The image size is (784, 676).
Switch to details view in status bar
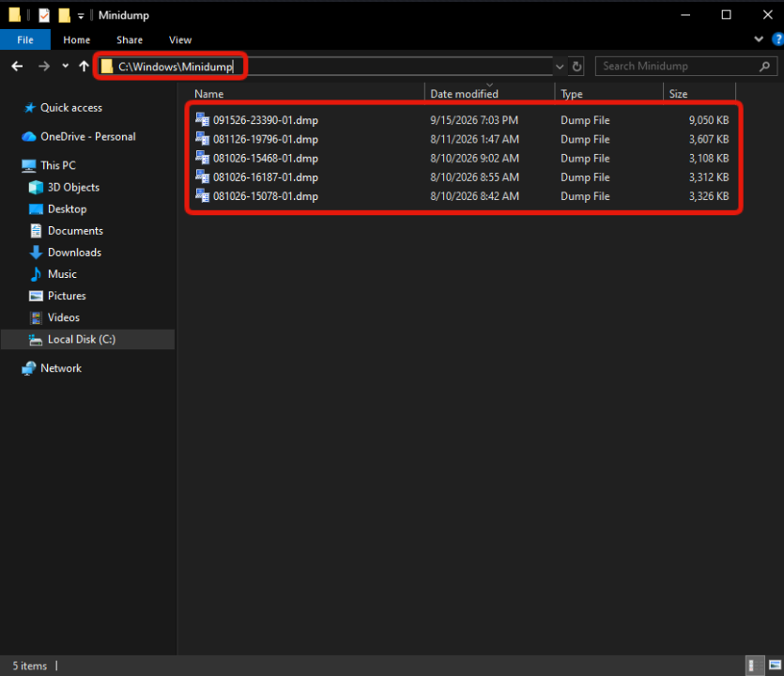755,666
